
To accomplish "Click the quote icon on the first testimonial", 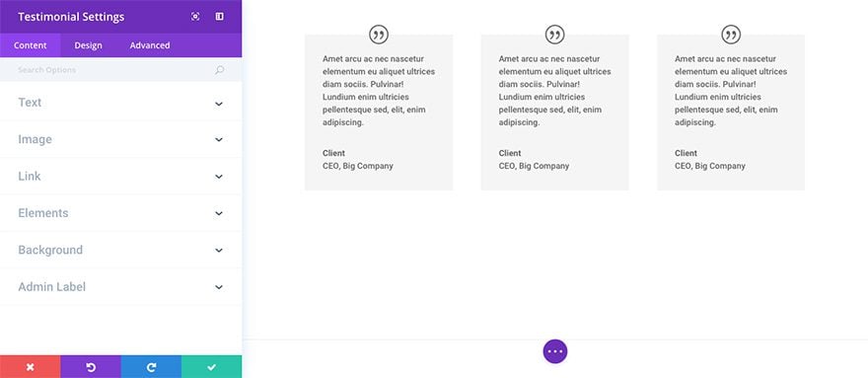I will pos(379,35).
